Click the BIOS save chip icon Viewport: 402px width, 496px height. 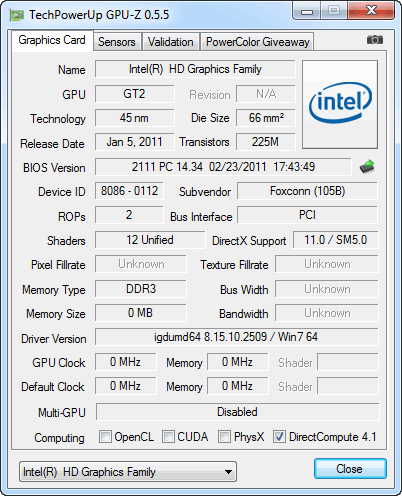pyautogui.click(x=367, y=167)
